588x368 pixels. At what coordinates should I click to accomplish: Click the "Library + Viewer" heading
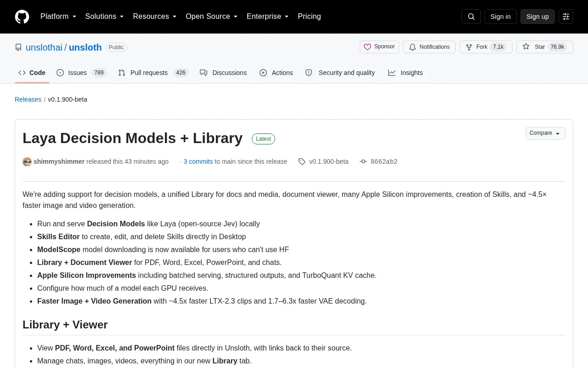(x=65, y=325)
